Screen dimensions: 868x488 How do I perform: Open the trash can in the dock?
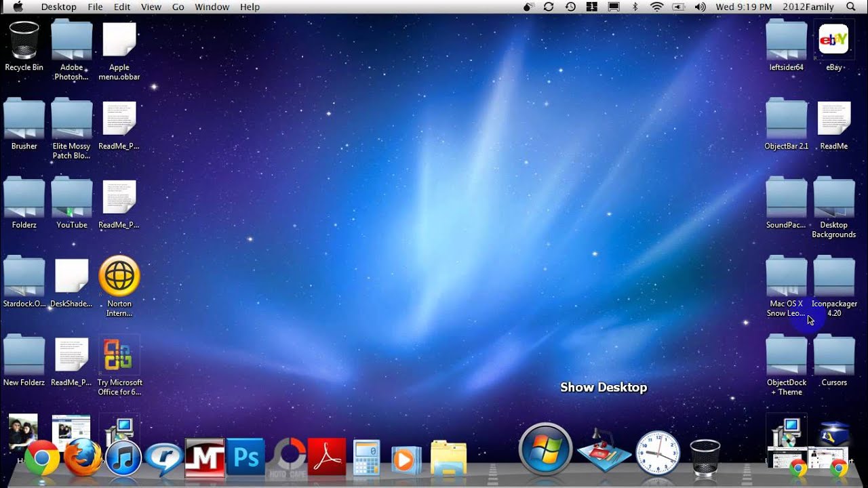(705, 457)
